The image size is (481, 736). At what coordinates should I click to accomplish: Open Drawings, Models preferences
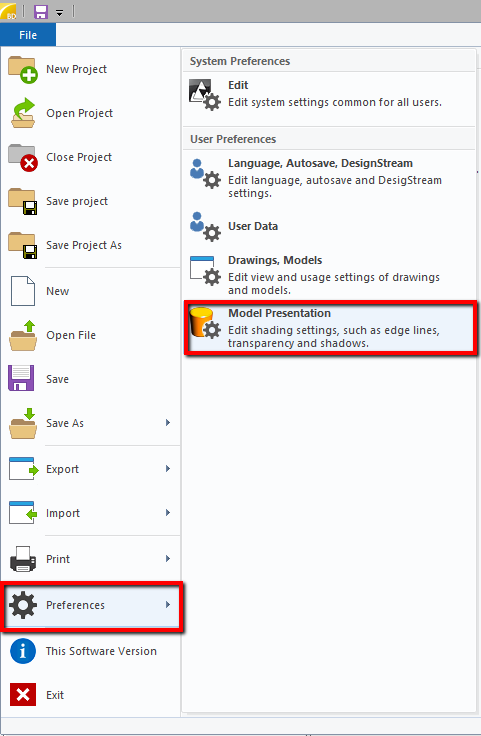(x=329, y=275)
